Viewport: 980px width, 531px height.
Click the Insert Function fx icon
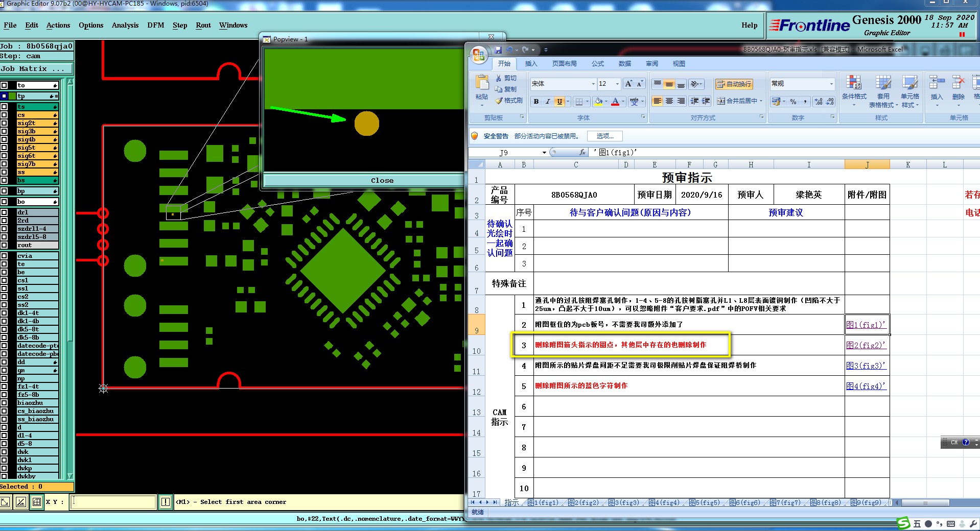[582, 152]
